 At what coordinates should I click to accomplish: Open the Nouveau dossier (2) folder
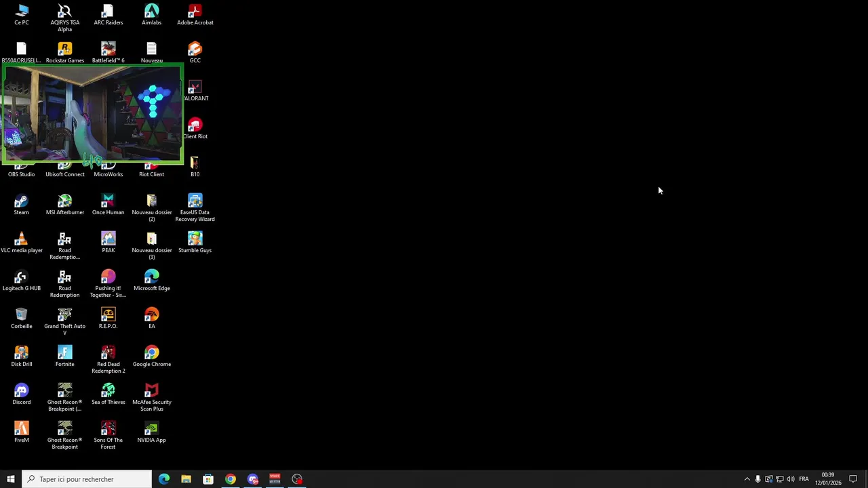click(151, 207)
